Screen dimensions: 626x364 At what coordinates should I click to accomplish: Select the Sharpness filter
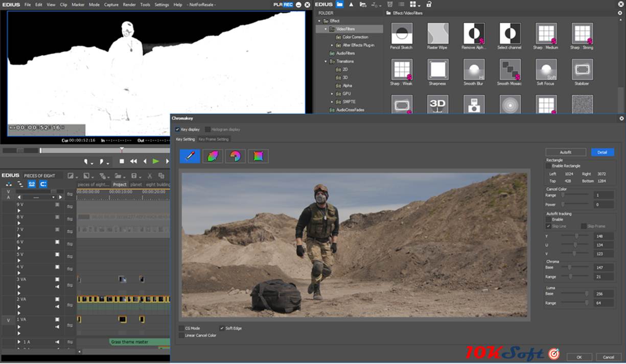click(437, 69)
